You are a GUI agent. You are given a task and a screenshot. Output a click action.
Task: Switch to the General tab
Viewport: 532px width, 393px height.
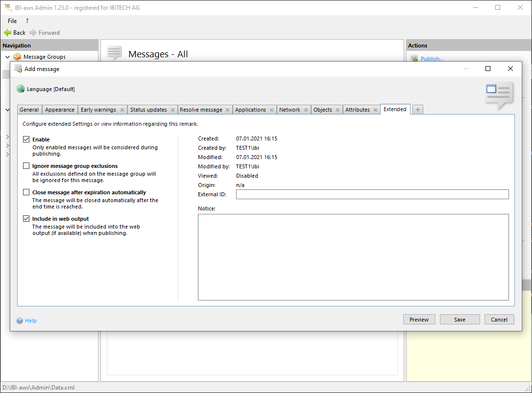click(29, 110)
